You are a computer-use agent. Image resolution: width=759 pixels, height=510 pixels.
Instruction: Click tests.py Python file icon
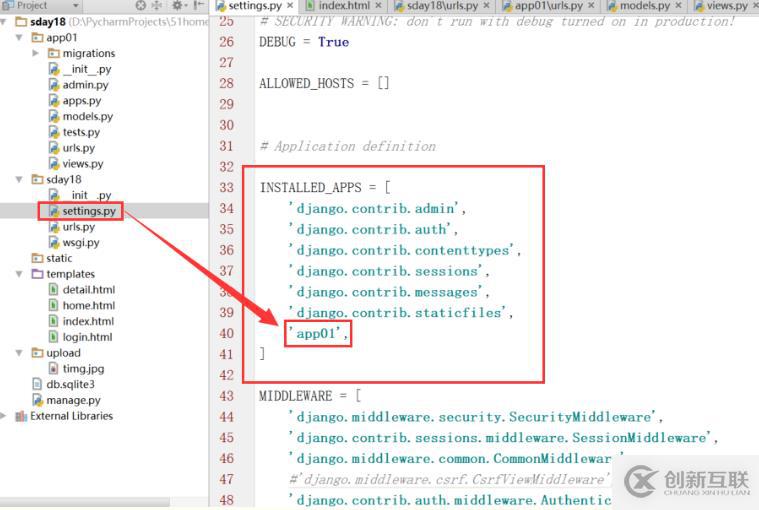54,132
